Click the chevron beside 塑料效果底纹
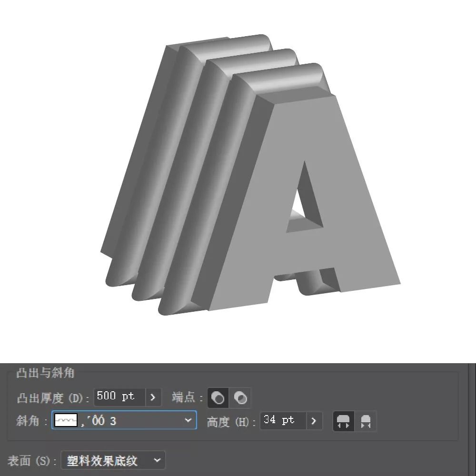 [x=157, y=461]
